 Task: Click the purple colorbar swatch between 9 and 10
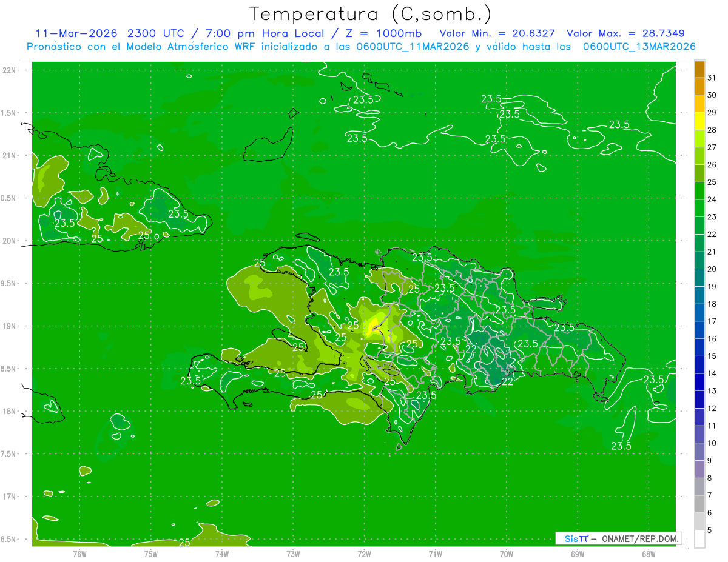(x=699, y=452)
